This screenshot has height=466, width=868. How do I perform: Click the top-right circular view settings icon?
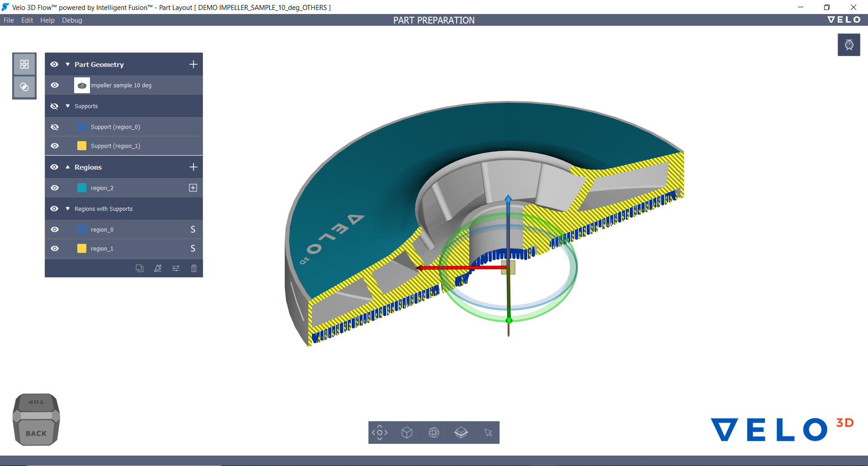tap(849, 45)
